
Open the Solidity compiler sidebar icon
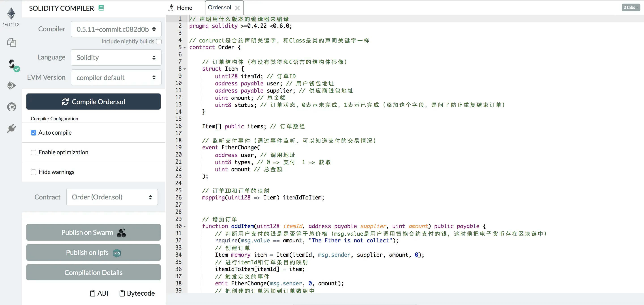click(13, 65)
